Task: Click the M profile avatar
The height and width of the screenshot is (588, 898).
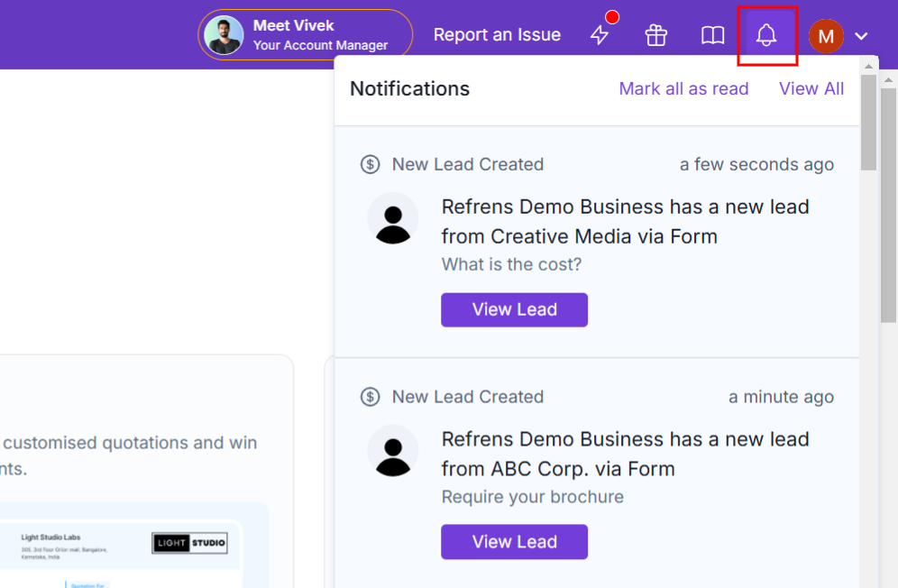Action: (826, 36)
